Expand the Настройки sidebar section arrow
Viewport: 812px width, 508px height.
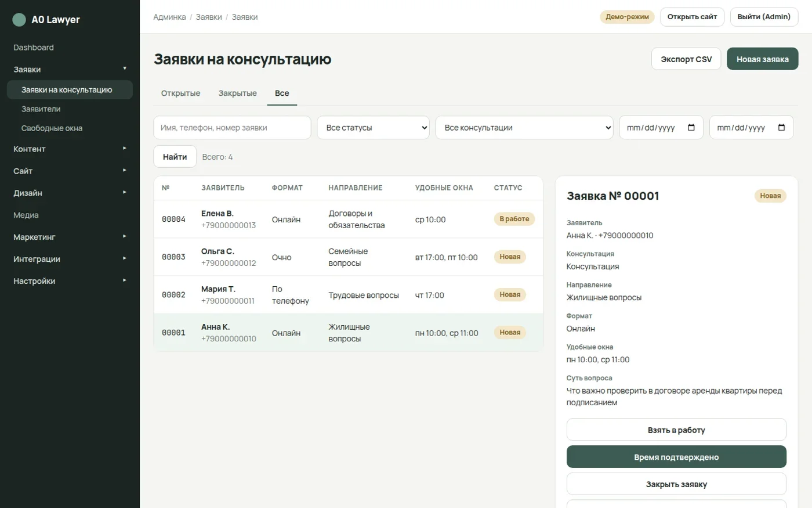pyautogui.click(x=125, y=280)
